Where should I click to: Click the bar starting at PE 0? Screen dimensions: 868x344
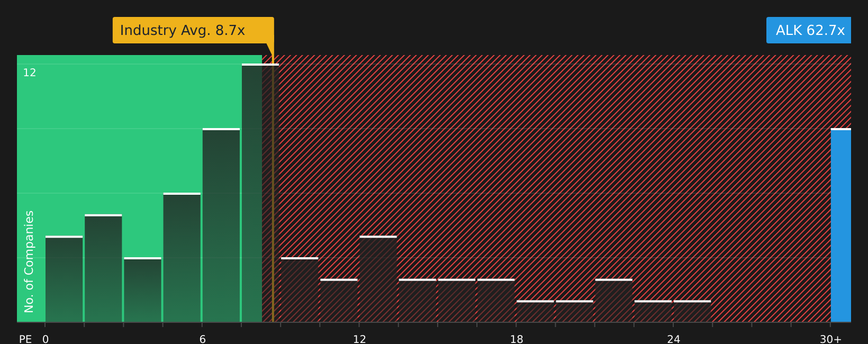point(64,279)
